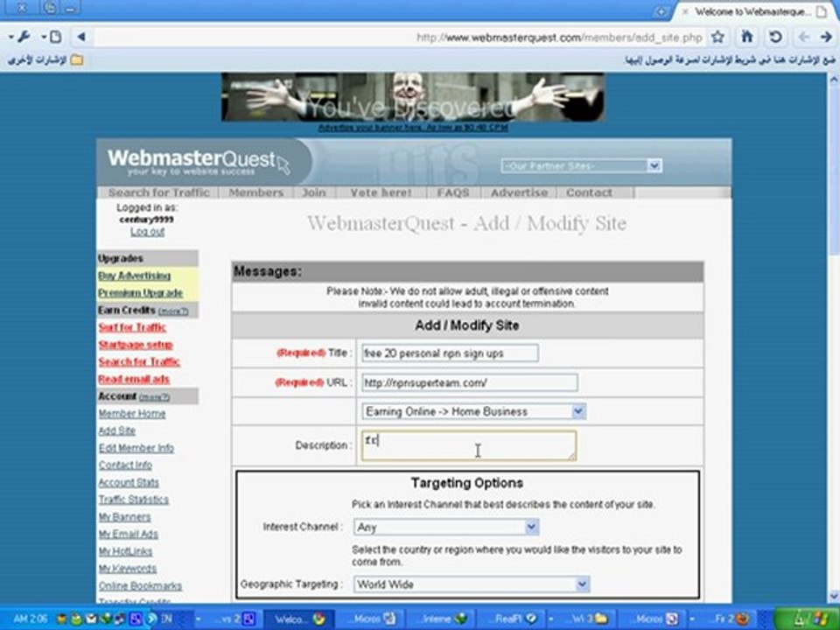
Task: Expand the category dropdown Earning Online
Action: (x=473, y=411)
